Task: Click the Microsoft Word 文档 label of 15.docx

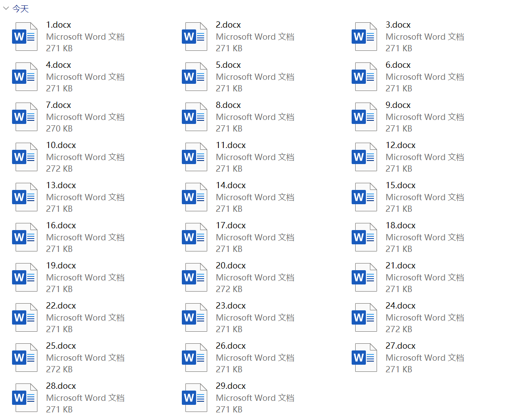Action: [425, 198]
